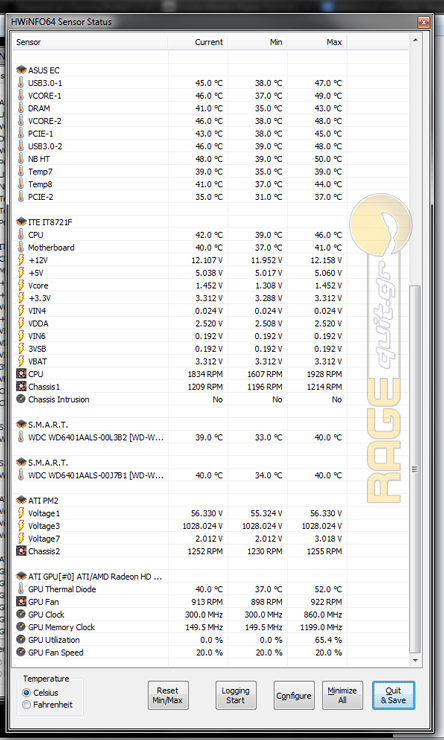444x740 pixels.
Task: Click the ASUS EC sensor group chip icon
Action: pos(21,70)
